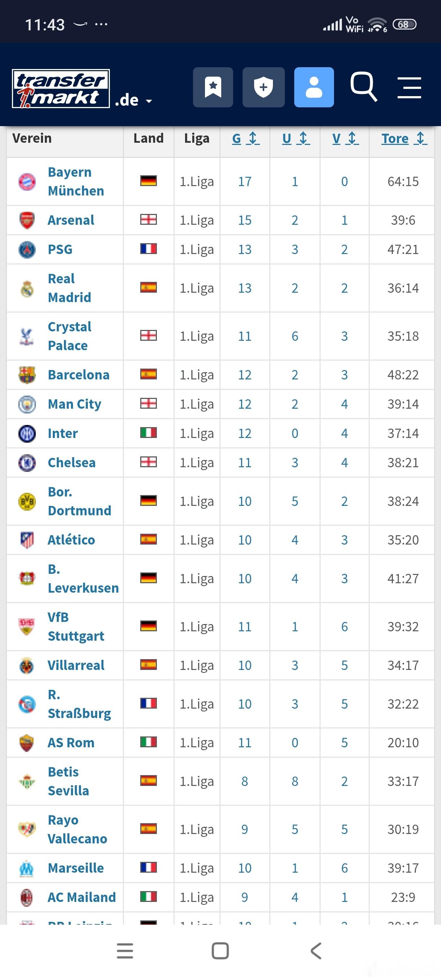Viewport: 441px width, 980px height.
Task: Click the Transfermarkt logo
Action: [x=61, y=89]
